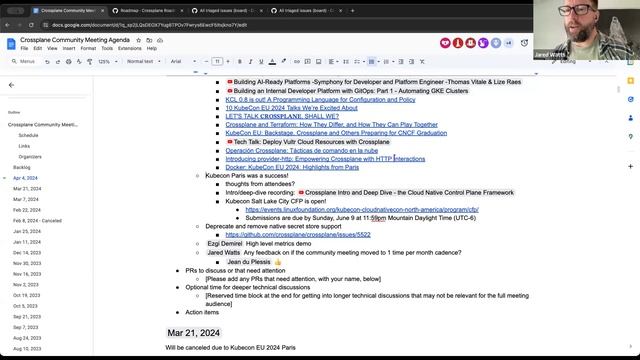Open the Google Tasks side panel icon
Viewport: 640px width, 360px height.
pyautogui.click(x=631, y=99)
